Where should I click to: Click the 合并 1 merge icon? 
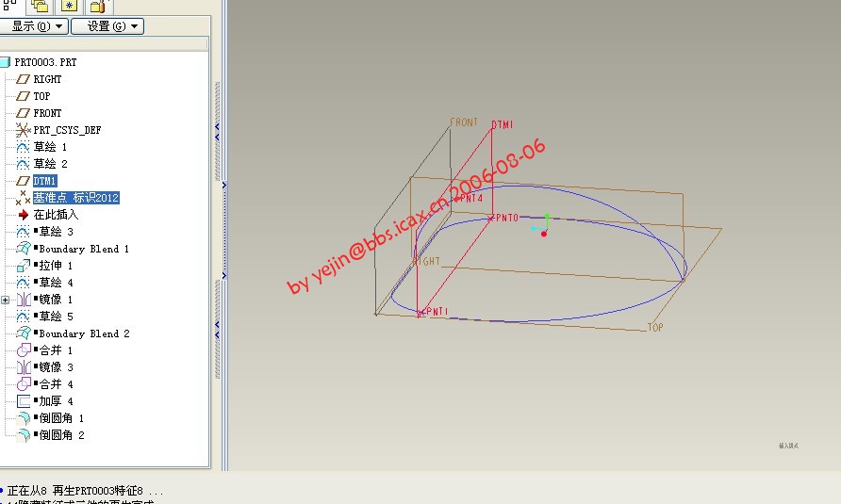pos(24,350)
